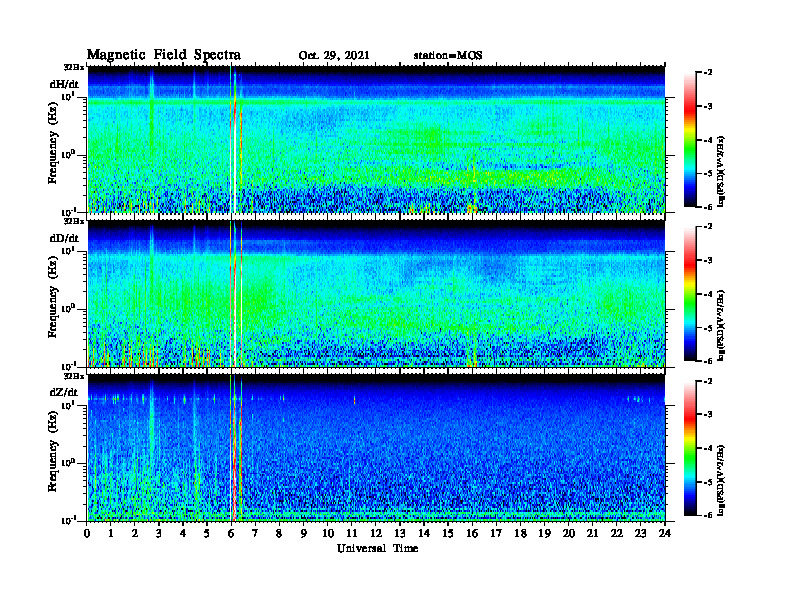Click the "20" hour tick label
The width and height of the screenshot is (792, 612).
(x=569, y=534)
